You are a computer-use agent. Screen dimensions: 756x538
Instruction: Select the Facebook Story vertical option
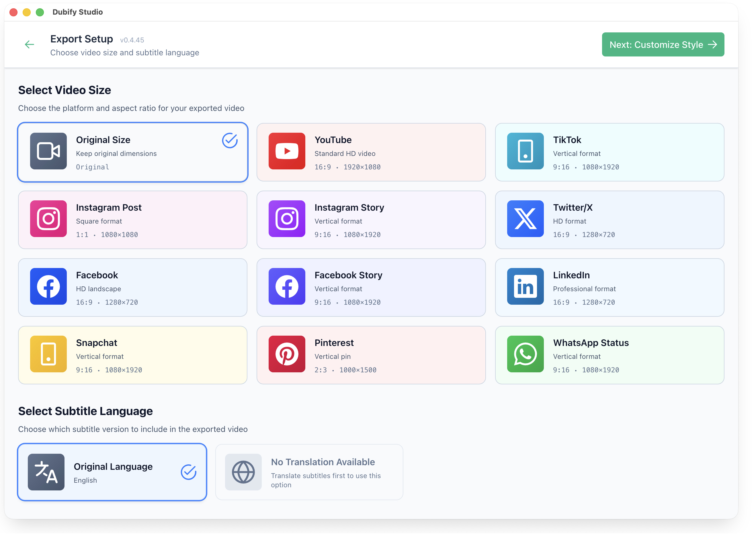pos(371,287)
